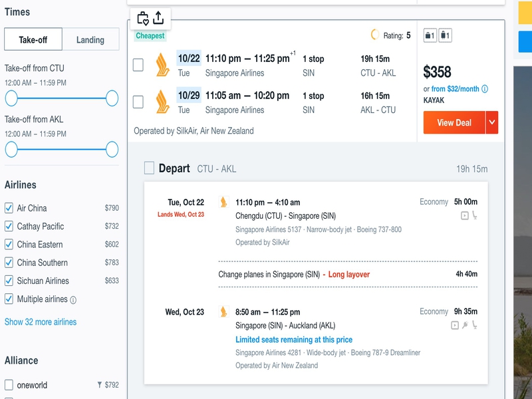Screen dimensions: 532x399
Task: Show 32 more airlines
Action: click(x=41, y=322)
